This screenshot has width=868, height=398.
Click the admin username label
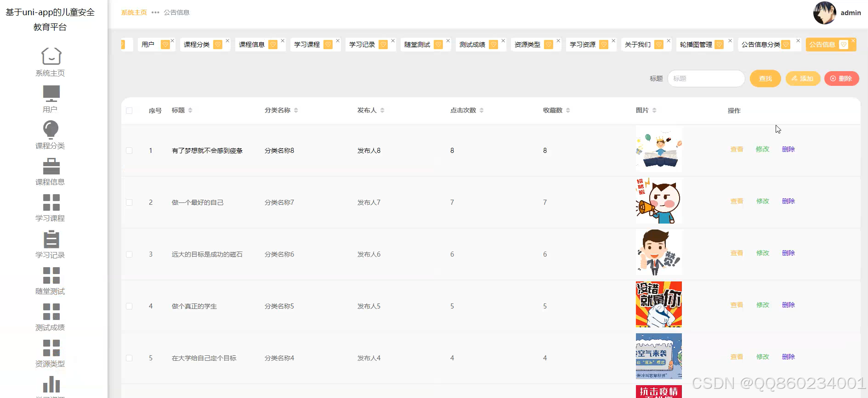851,13
